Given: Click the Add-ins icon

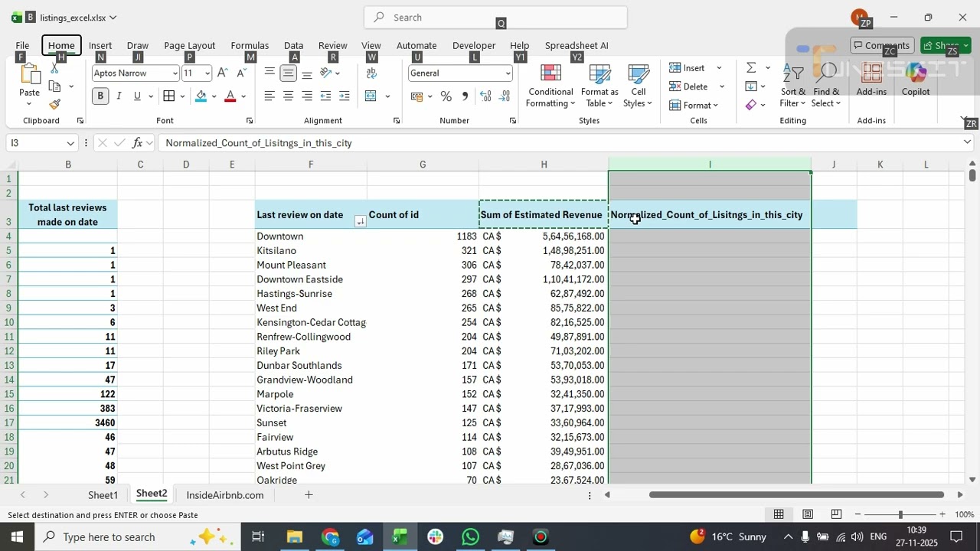Looking at the screenshot, I should tap(871, 80).
